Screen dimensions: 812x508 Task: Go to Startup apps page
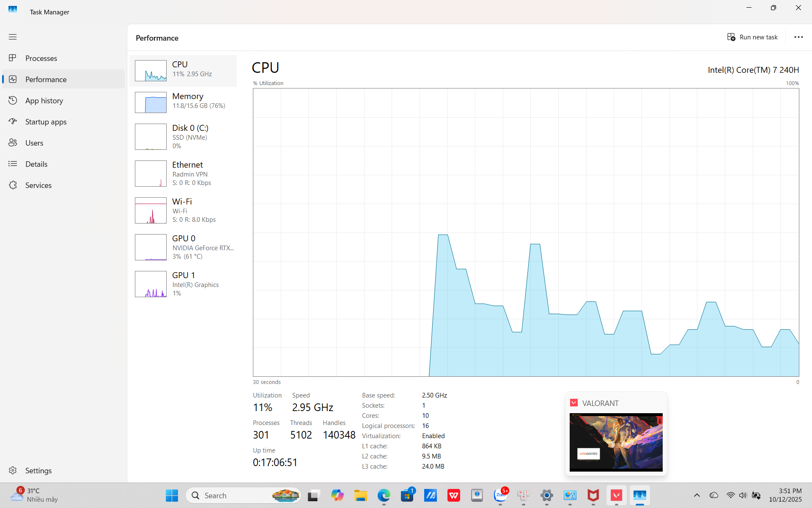pyautogui.click(x=46, y=121)
